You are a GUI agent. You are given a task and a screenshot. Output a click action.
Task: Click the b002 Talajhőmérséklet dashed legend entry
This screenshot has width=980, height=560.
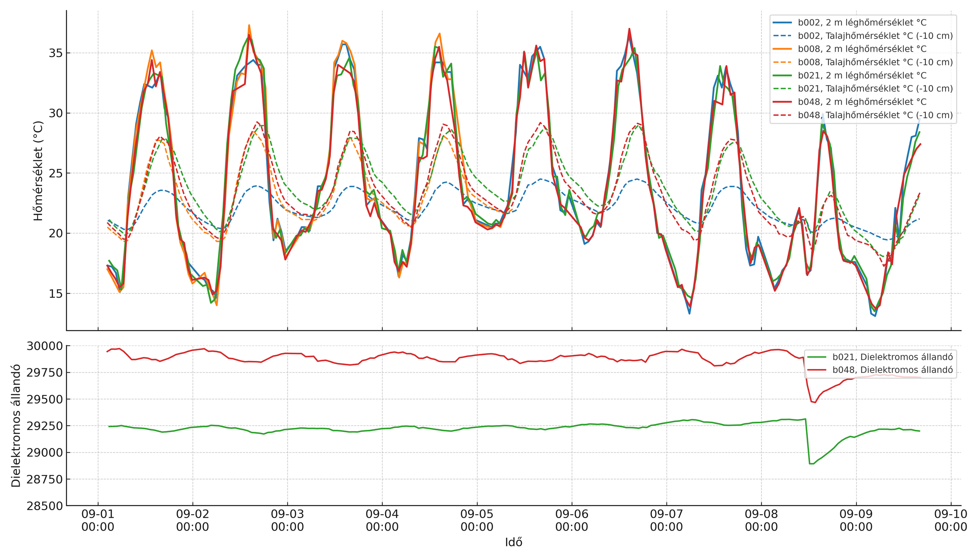click(875, 36)
